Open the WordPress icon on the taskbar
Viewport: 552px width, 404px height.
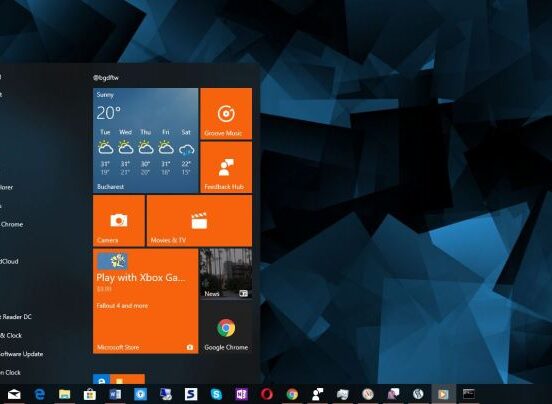pos(418,394)
